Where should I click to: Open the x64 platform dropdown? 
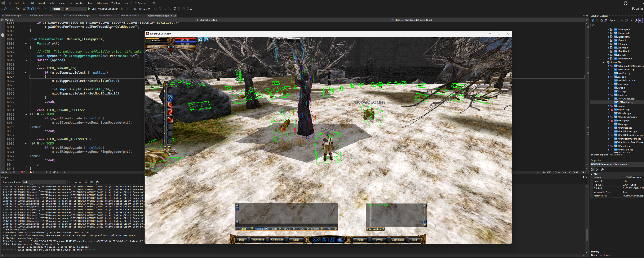pyautogui.click(x=76, y=9)
